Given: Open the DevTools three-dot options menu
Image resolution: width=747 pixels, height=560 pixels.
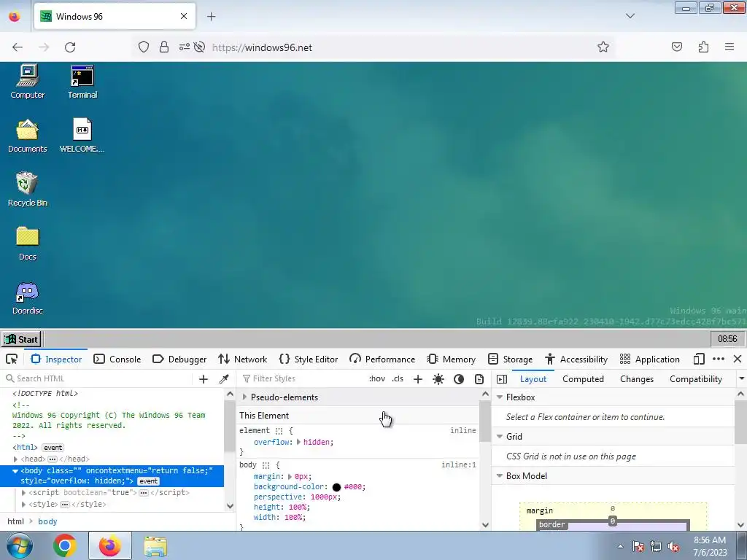Looking at the screenshot, I should tap(719, 359).
